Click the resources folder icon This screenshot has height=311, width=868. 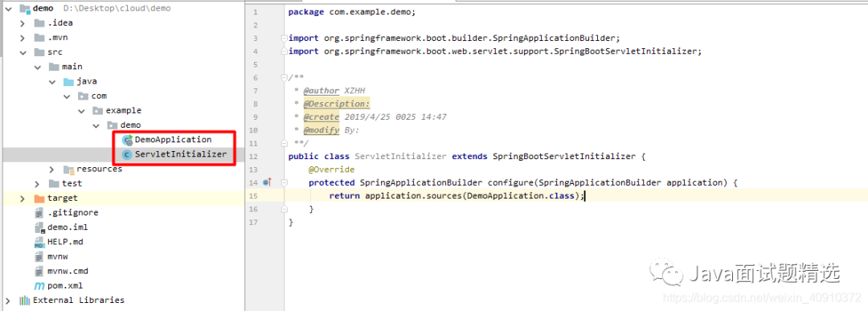click(x=68, y=170)
